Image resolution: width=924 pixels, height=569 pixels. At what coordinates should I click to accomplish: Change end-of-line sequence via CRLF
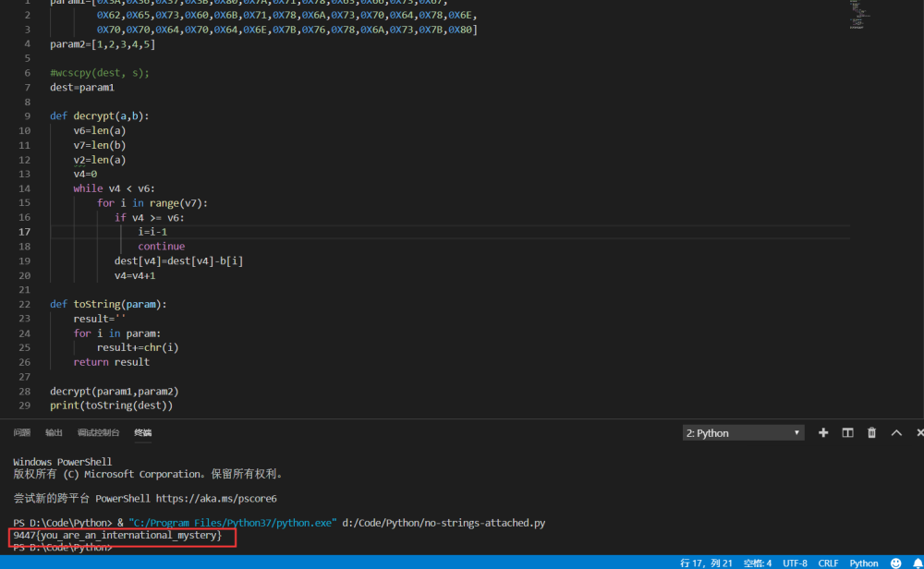click(x=828, y=563)
